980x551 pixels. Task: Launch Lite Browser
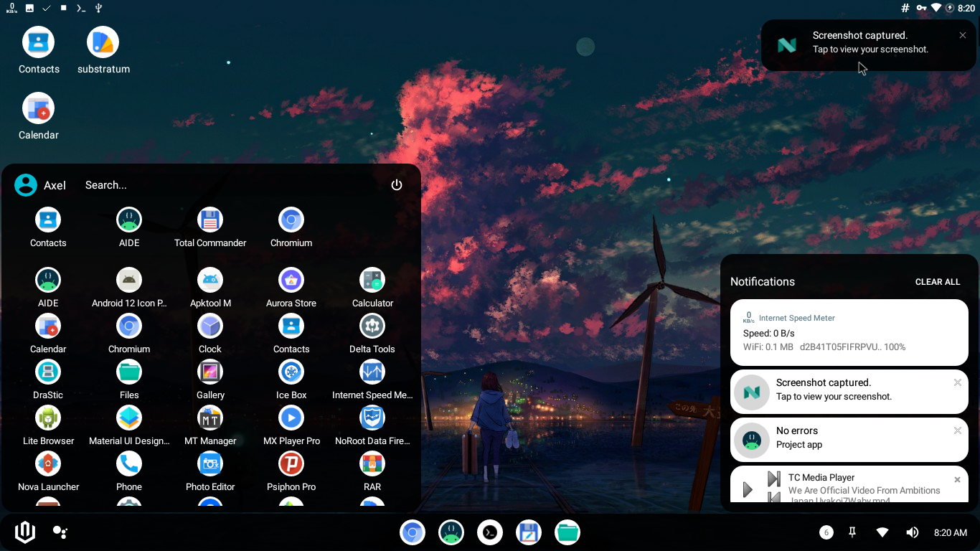pyautogui.click(x=48, y=425)
